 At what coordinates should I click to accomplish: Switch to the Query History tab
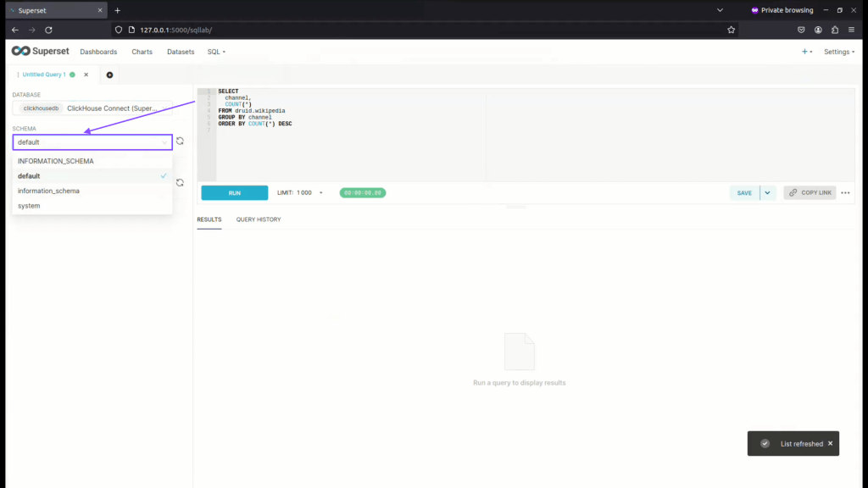[258, 219]
